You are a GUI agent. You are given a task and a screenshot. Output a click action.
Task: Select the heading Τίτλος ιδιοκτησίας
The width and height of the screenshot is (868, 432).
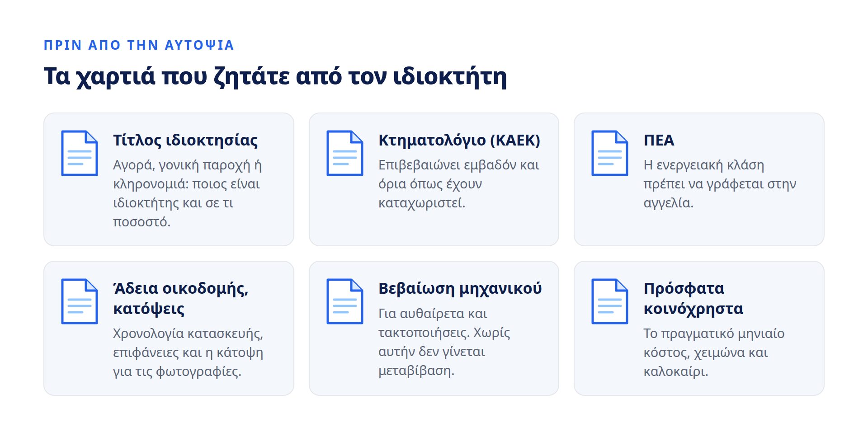[185, 141]
